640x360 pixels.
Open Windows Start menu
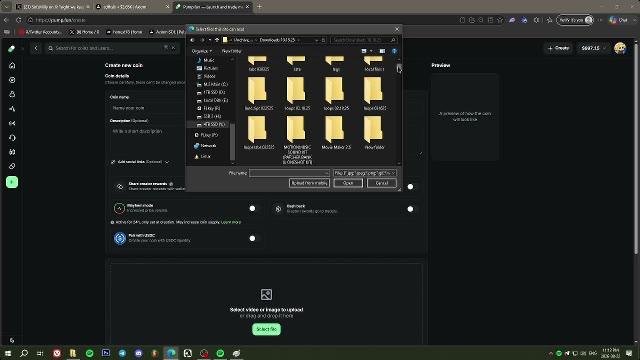point(8,353)
